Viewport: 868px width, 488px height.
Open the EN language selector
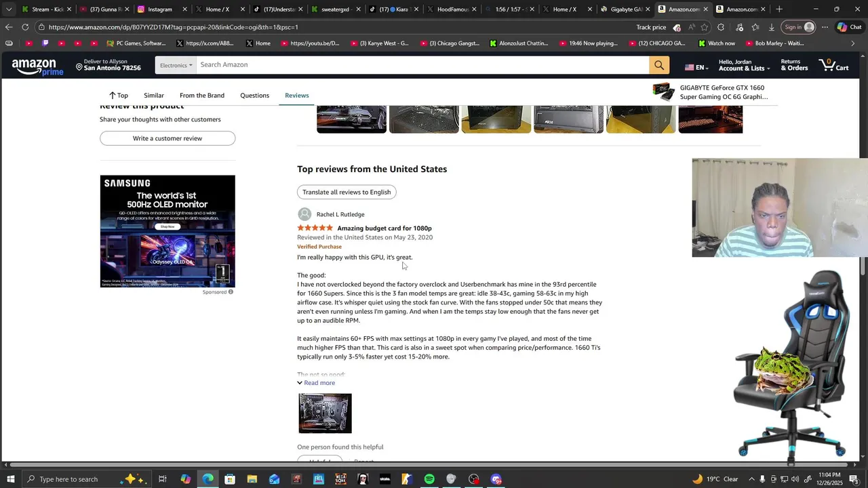(696, 67)
